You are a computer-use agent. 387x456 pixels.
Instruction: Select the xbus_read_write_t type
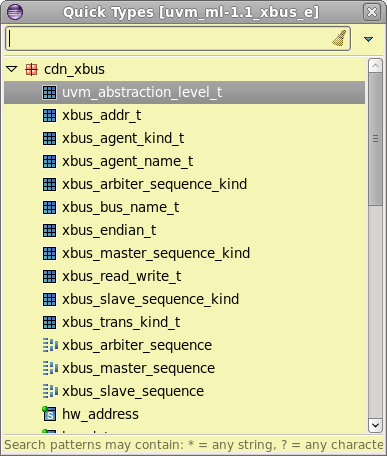122,276
